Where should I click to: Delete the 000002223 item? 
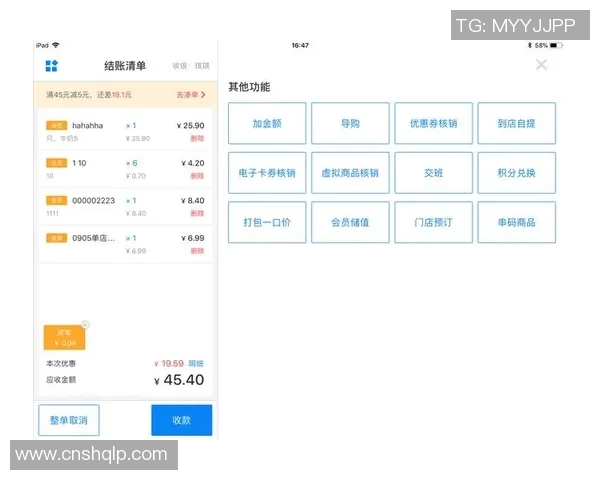[197, 213]
